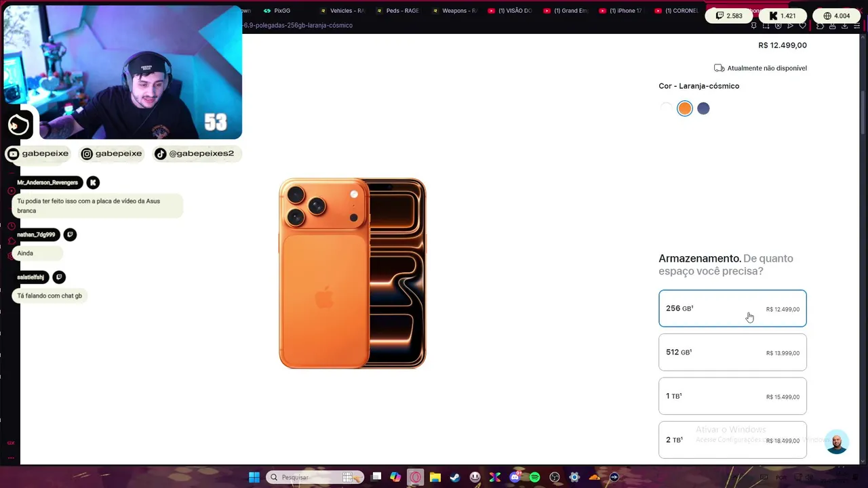Screen dimensions: 868x488
Task: Switch to the Grand Em YouTube tab
Action: pos(566,11)
